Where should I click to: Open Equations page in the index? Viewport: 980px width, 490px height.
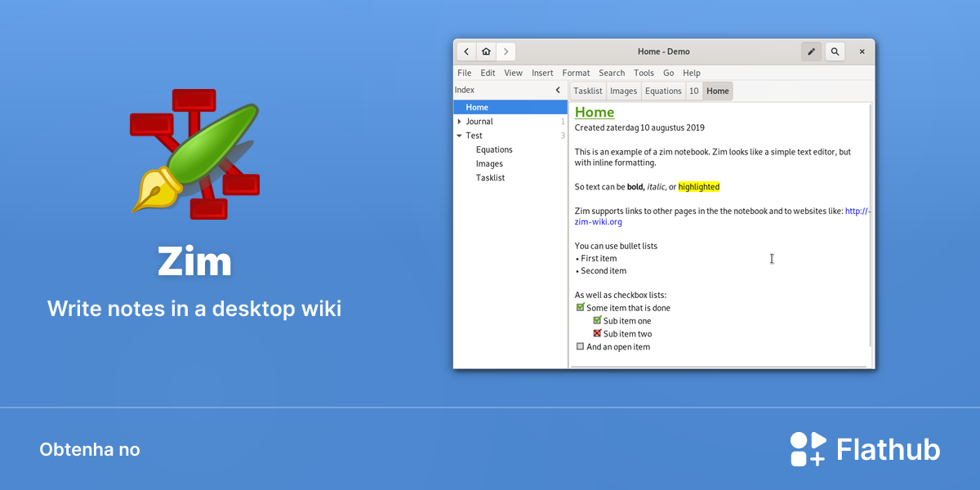494,149
